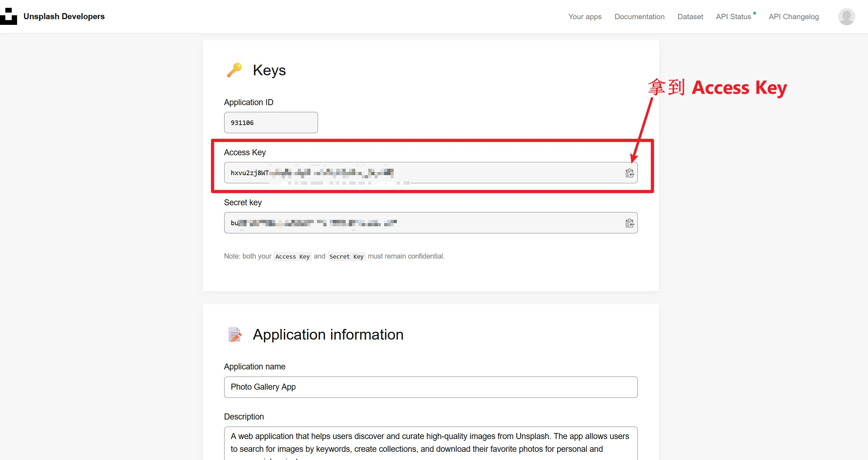This screenshot has width=868, height=460.
Task: Open the user profile avatar menu
Action: tap(846, 17)
